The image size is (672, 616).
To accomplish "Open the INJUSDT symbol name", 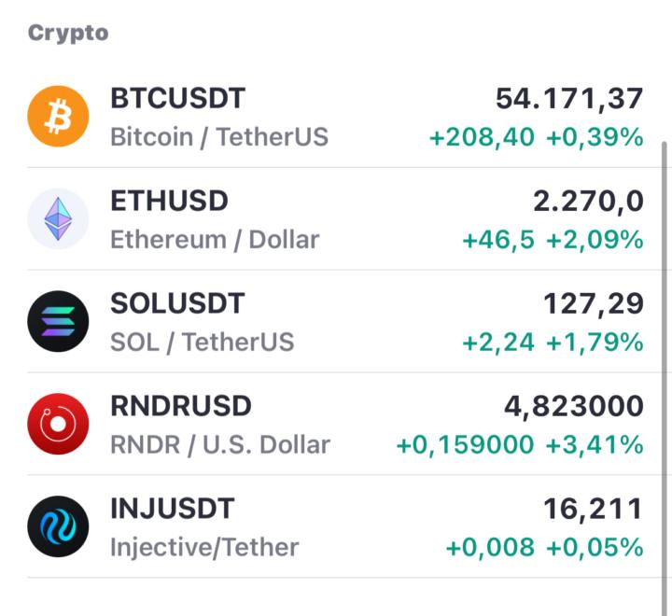I will click(173, 509).
